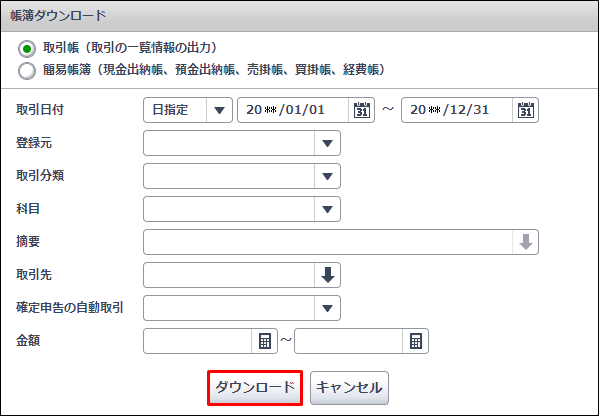Image resolution: width=599 pixels, height=416 pixels.
Task: Click the キャンセル button
Action: [349, 388]
